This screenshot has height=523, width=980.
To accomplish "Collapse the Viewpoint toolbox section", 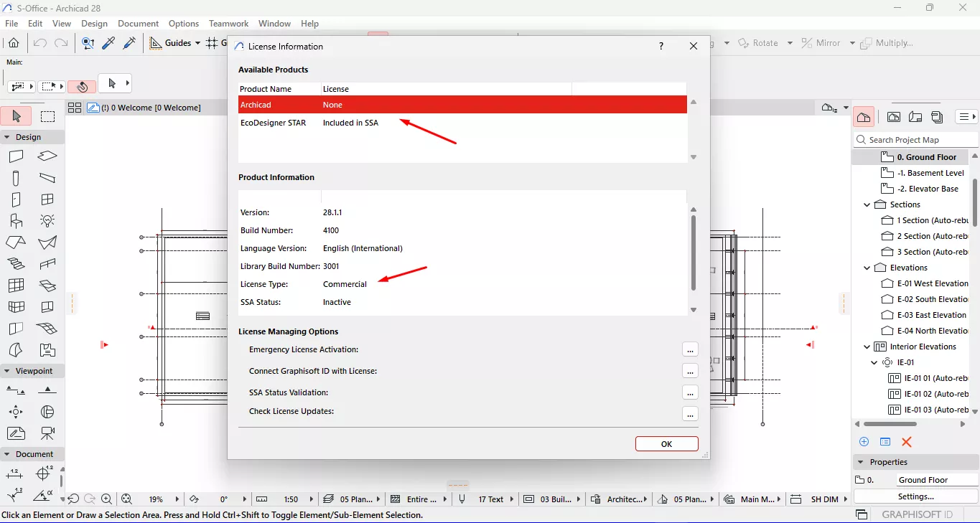I will pyautogui.click(x=7, y=371).
